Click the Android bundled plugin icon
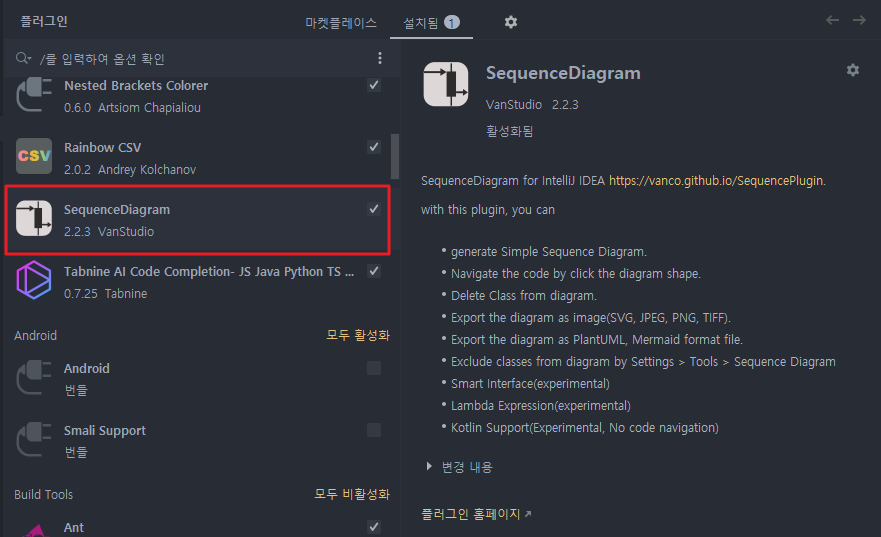This screenshot has width=881, height=537. (x=34, y=377)
